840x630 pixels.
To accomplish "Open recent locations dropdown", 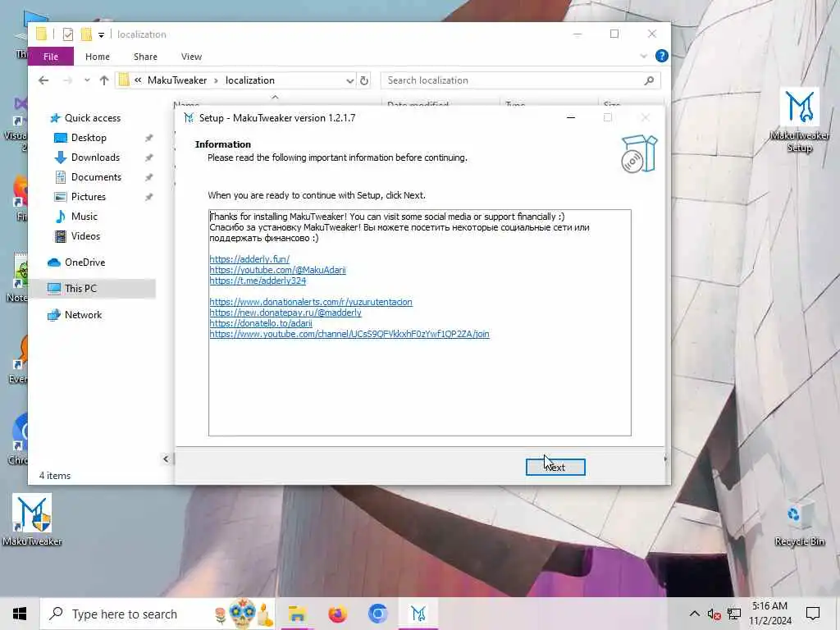I will coord(87,80).
